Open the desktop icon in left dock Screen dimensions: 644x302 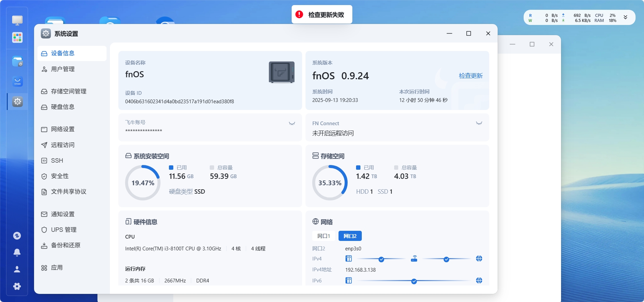pos(17,20)
